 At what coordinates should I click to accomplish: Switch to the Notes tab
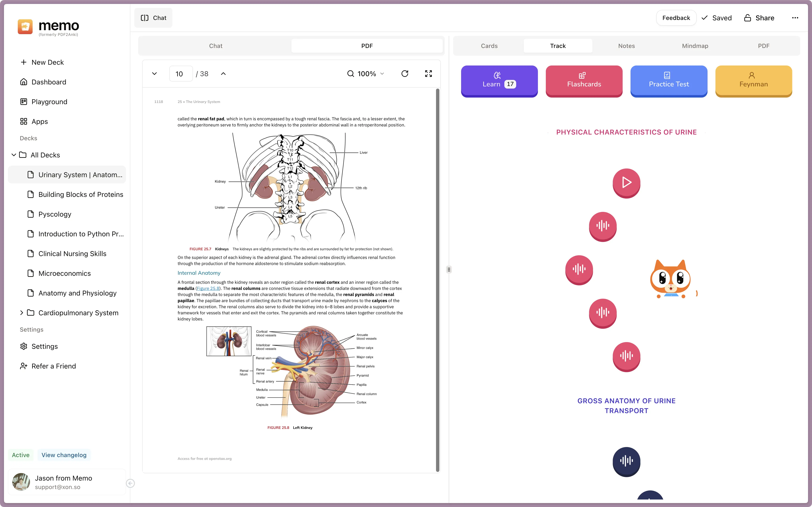pos(626,46)
